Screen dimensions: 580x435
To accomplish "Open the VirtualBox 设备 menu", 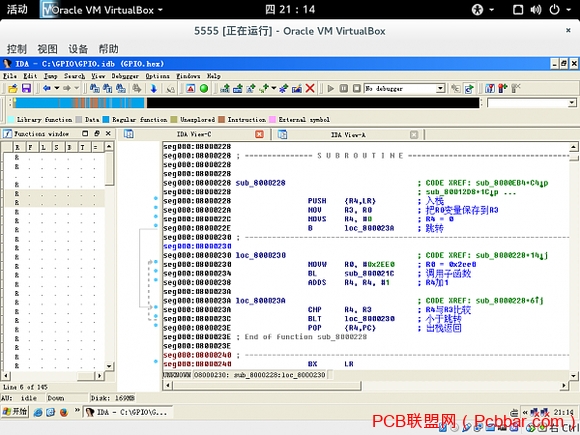I will click(x=78, y=49).
